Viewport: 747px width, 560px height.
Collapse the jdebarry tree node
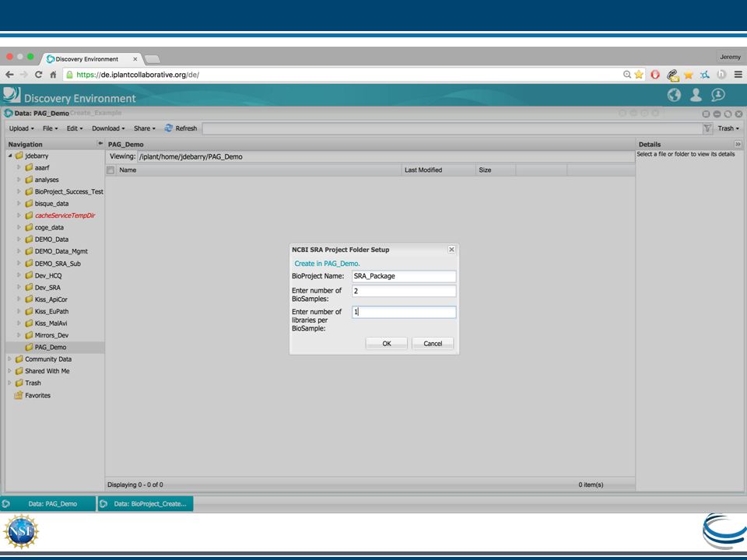[x=9, y=156]
